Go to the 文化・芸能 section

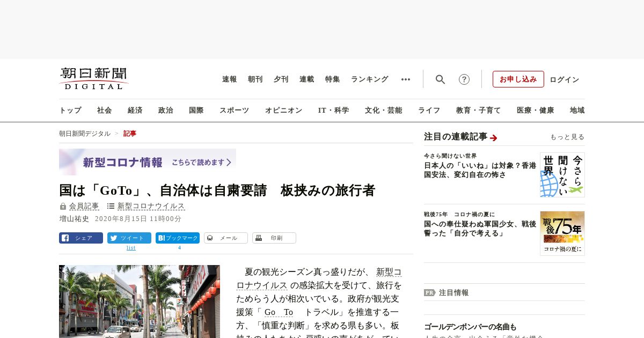tap(384, 111)
